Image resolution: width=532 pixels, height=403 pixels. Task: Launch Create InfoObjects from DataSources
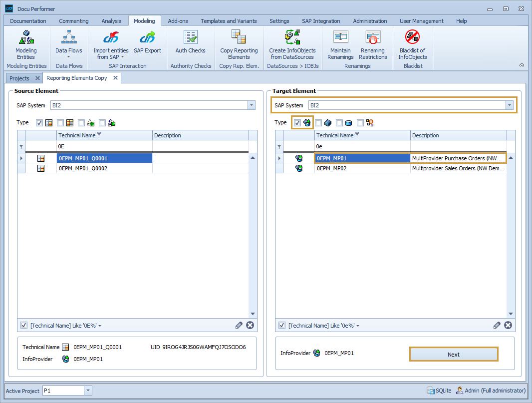(x=292, y=45)
